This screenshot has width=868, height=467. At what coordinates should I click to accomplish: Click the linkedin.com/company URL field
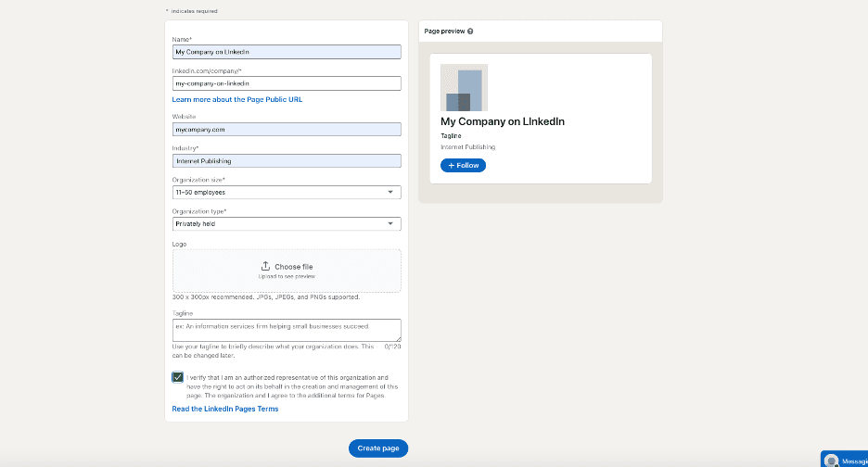[x=287, y=83]
